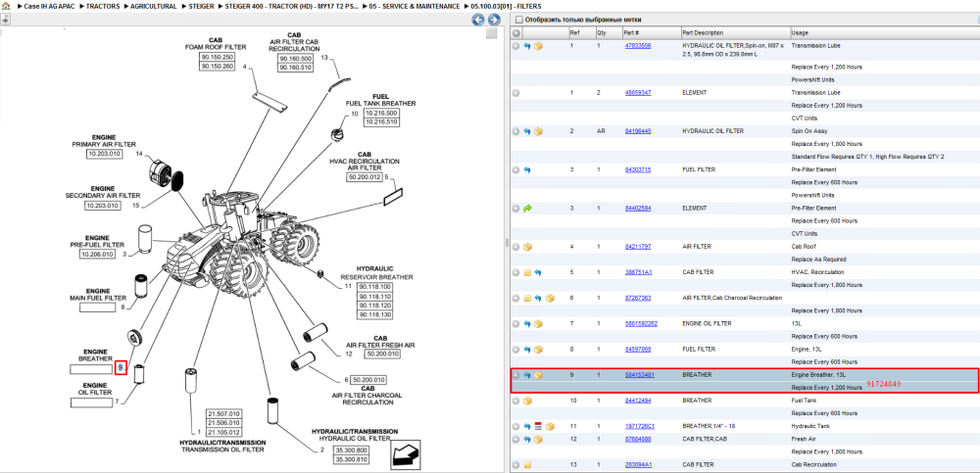Select callout number 14 on diagram
Image resolution: width=980 pixels, height=473 pixels.
coord(139,154)
